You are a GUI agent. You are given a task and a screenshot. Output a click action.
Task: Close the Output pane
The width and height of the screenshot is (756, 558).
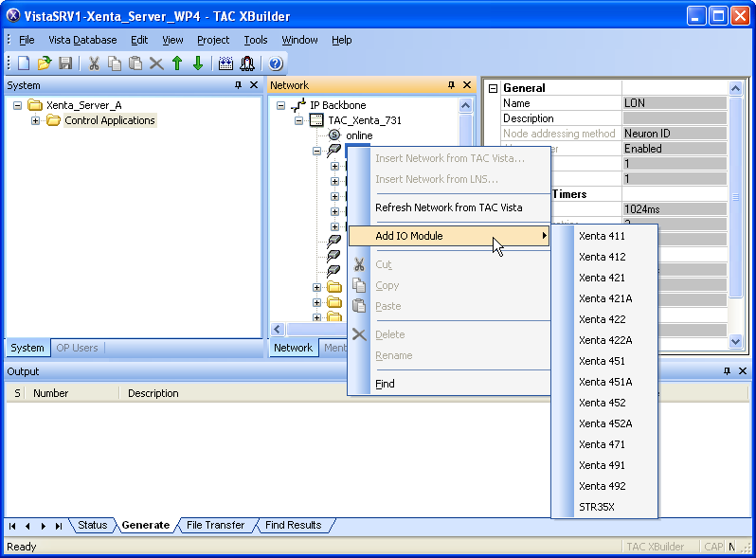(743, 370)
